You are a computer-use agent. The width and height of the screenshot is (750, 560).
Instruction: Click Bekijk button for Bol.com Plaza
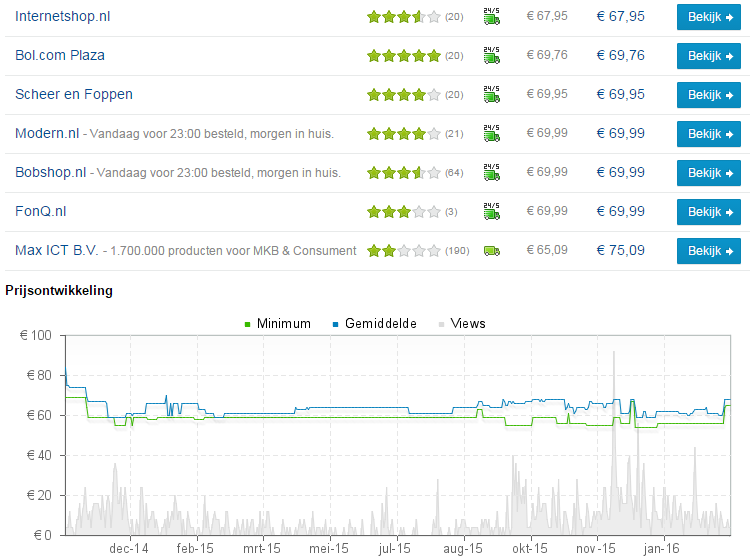[709, 56]
